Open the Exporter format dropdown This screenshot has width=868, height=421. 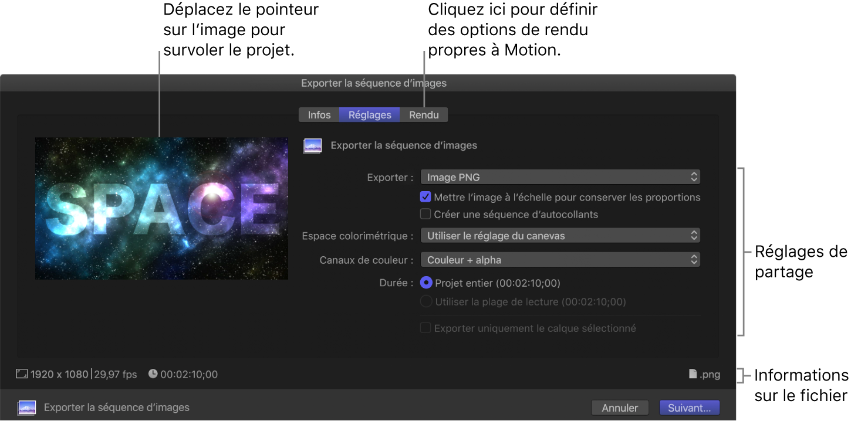tap(559, 176)
